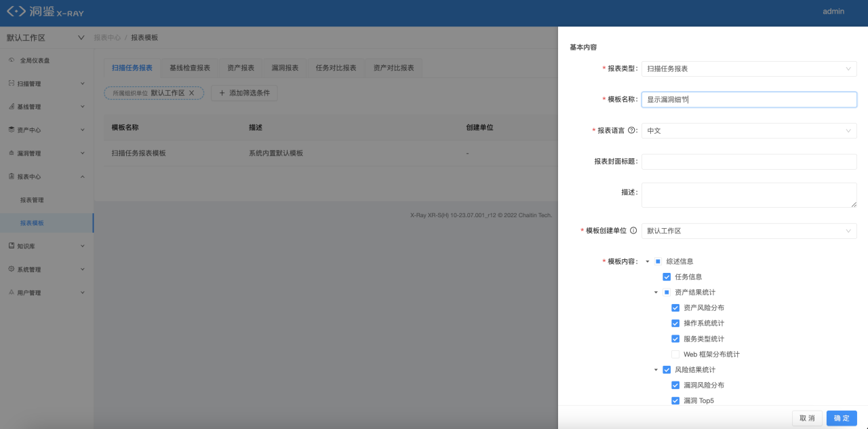Click the 知识库 book icon
868x429 pixels.
(x=11, y=246)
